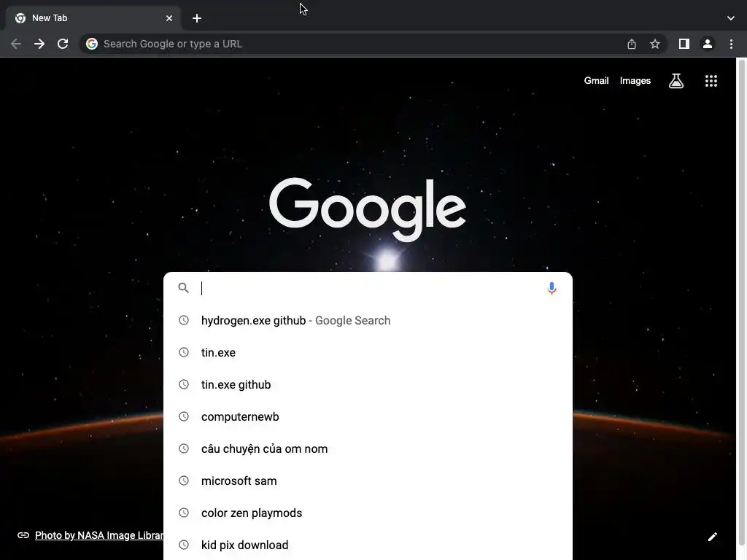Bookmark this tab with the star icon
This screenshot has height=560, width=747.
tap(655, 44)
